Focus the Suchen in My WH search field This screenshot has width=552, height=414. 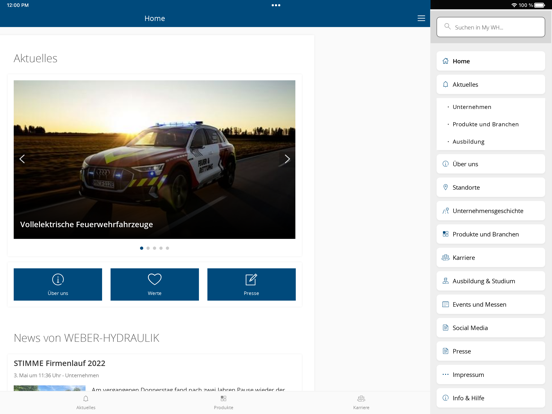491,27
